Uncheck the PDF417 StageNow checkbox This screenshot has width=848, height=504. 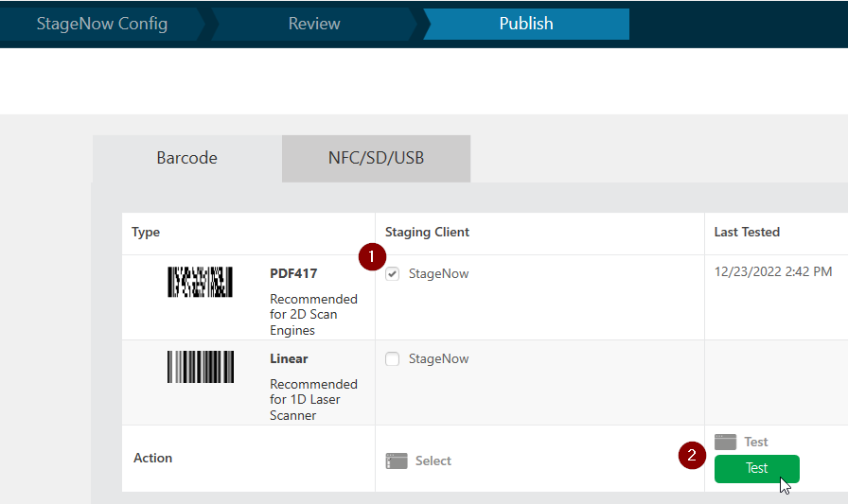(393, 274)
